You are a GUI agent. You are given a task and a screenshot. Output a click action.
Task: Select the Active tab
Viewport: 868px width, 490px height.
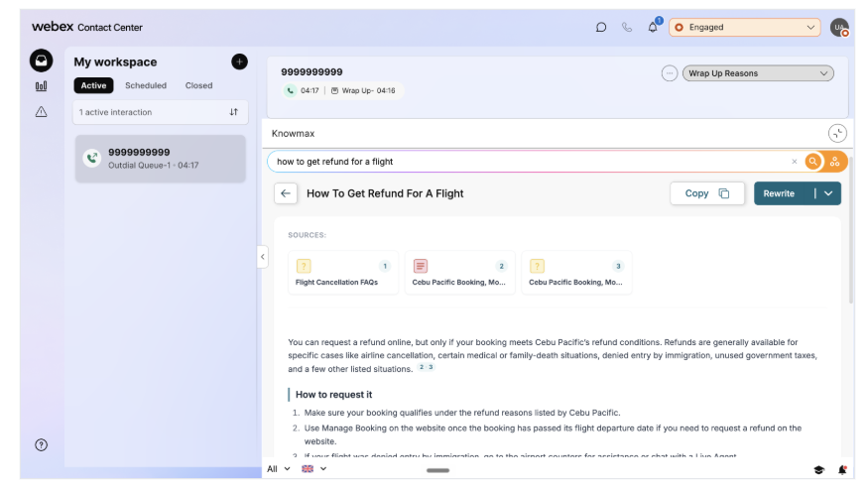[x=93, y=85]
